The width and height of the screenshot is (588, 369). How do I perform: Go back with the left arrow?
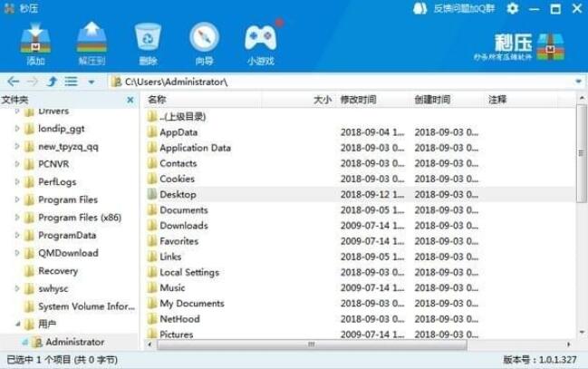click(x=13, y=82)
